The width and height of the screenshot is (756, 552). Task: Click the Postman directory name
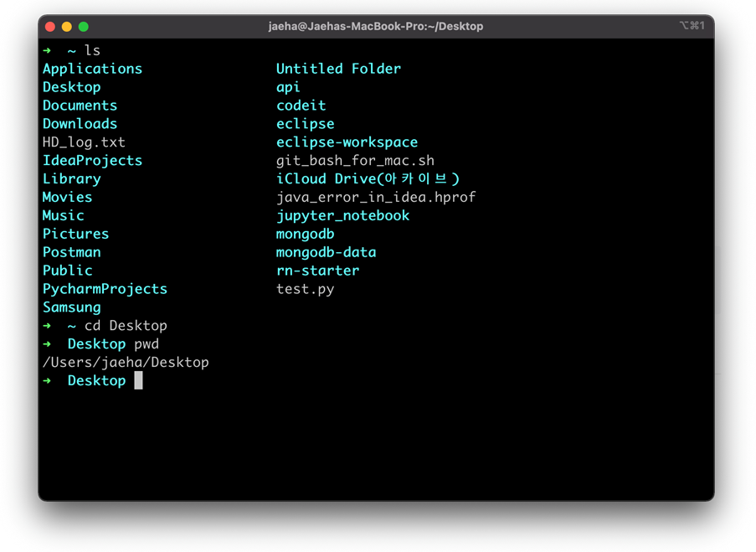point(72,252)
